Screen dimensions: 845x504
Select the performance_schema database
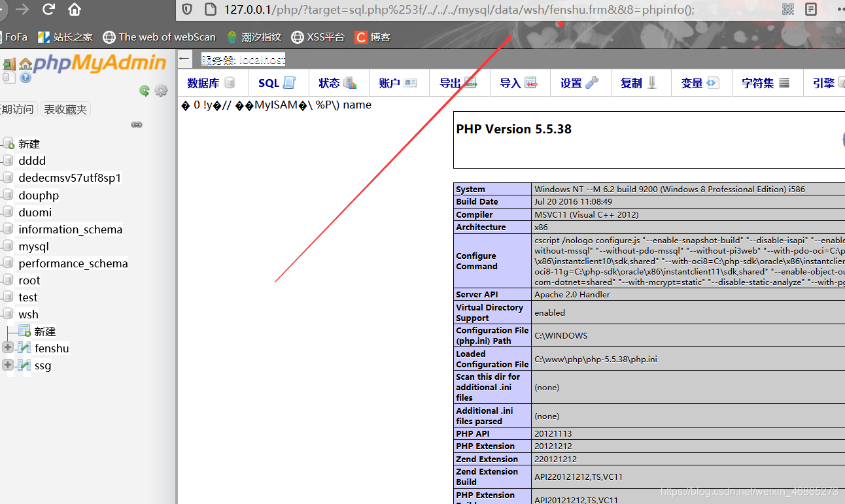tap(73, 263)
